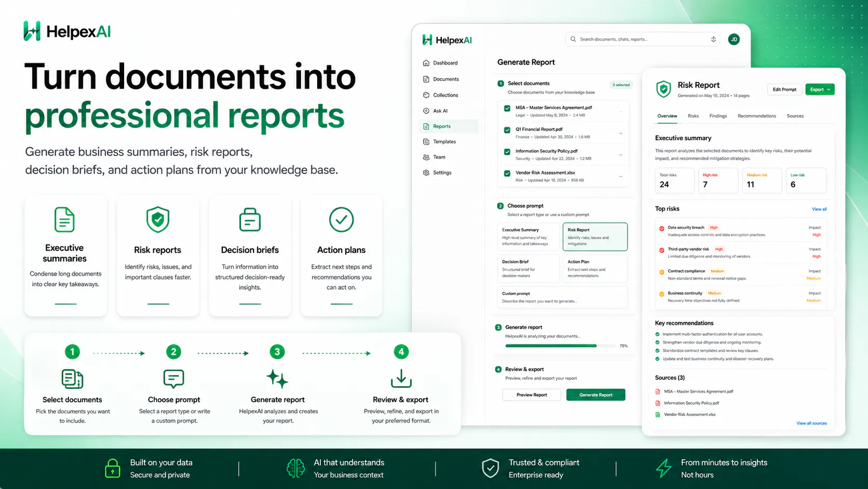Open the Third-party vendor risk row
The height and width of the screenshot is (489, 868).
tap(741, 253)
